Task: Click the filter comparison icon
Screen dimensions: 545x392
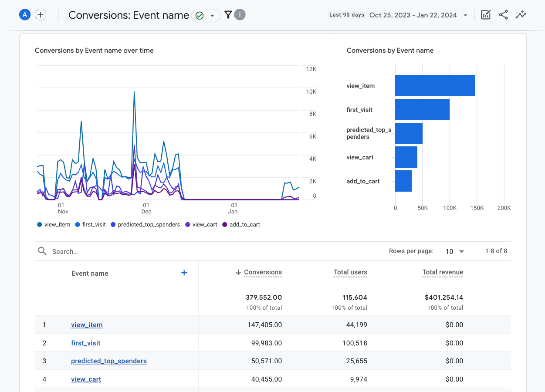Action: coord(228,14)
